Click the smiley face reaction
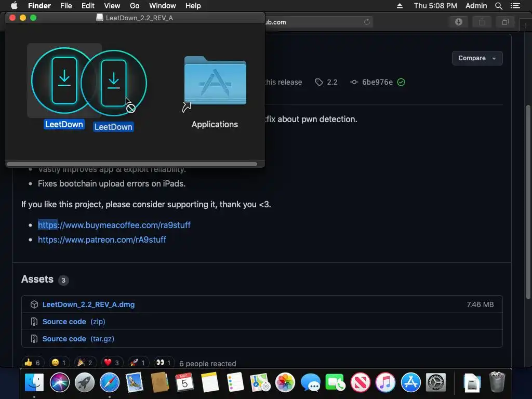Viewport: 532px width, 399px height. click(59, 363)
